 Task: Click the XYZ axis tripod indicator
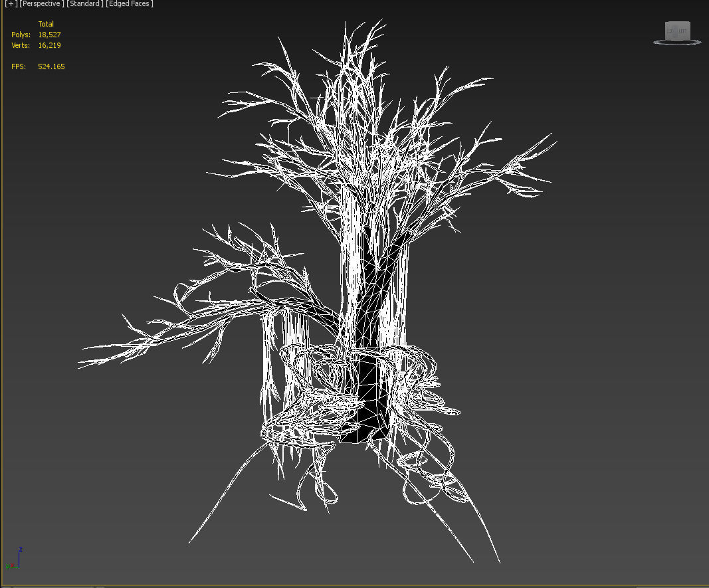(x=13, y=559)
